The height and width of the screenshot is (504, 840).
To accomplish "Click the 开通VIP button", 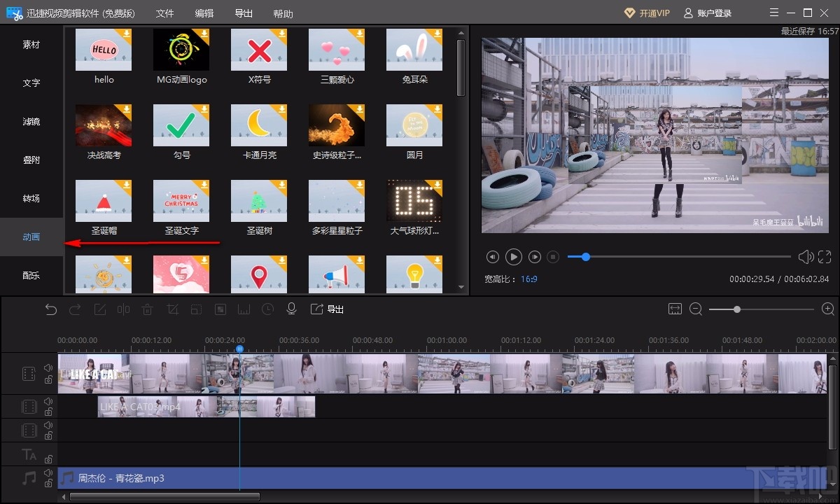I will 647,13.
